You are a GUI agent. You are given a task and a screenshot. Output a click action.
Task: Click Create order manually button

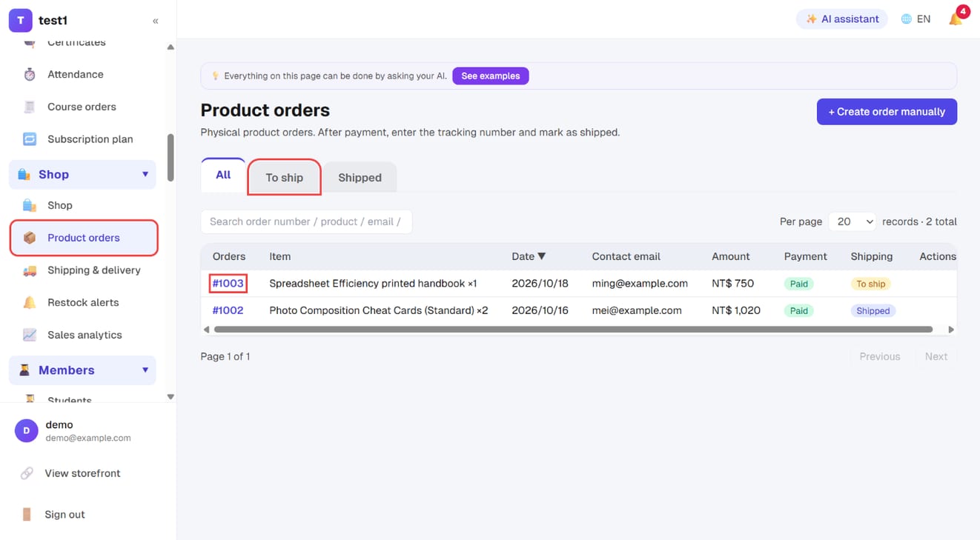click(x=887, y=112)
